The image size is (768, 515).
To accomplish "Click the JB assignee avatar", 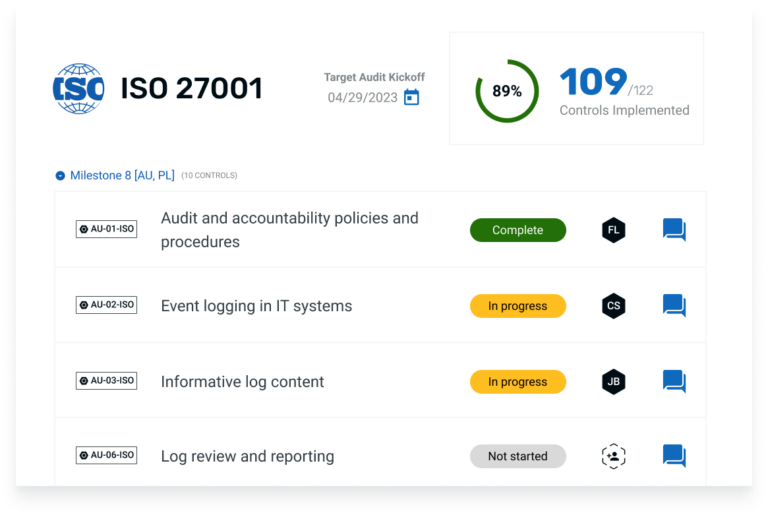I will (x=614, y=382).
